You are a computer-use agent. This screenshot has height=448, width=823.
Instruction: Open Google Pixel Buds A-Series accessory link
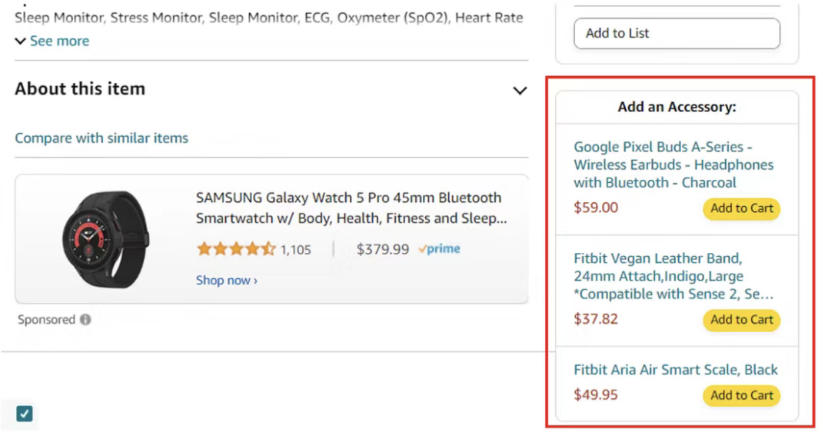click(673, 164)
